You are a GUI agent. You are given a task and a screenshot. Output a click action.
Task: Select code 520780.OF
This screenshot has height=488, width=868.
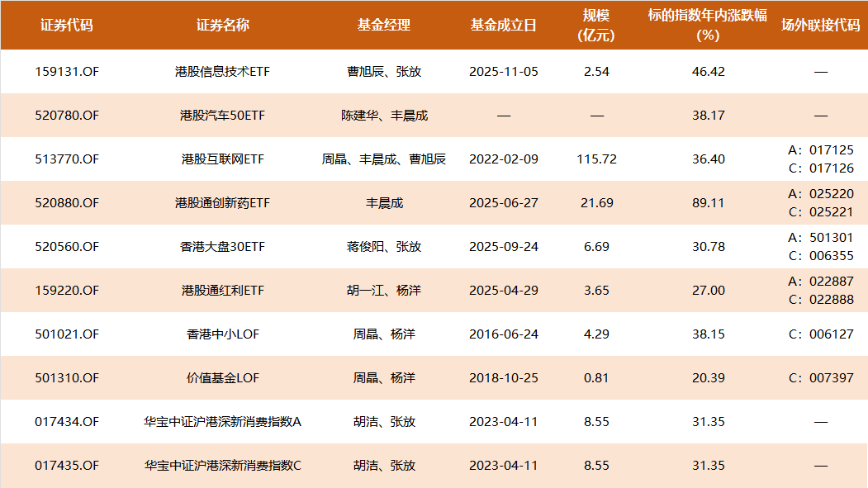coord(67,116)
